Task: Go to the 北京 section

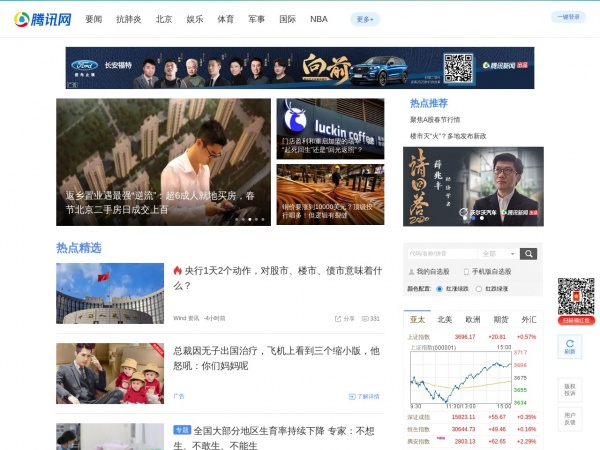Action: click(x=164, y=19)
